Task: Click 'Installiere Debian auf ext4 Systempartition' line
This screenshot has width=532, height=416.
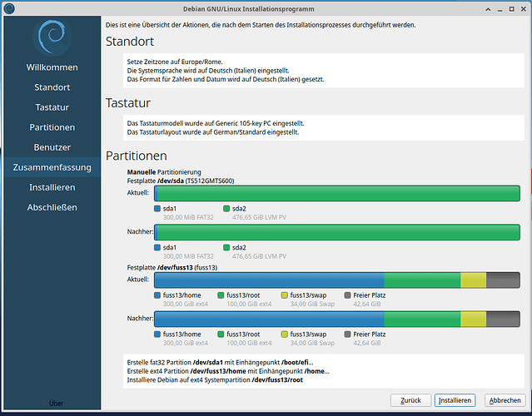Action: point(215,380)
